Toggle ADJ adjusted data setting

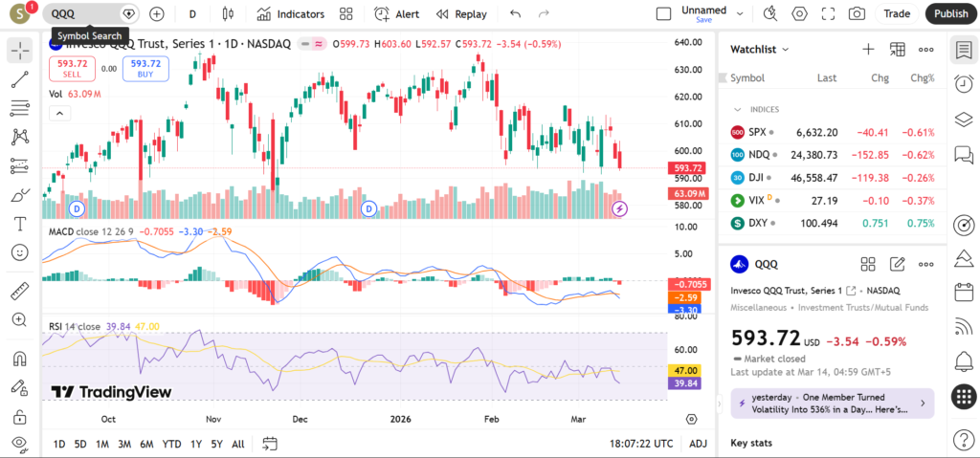coord(699,444)
